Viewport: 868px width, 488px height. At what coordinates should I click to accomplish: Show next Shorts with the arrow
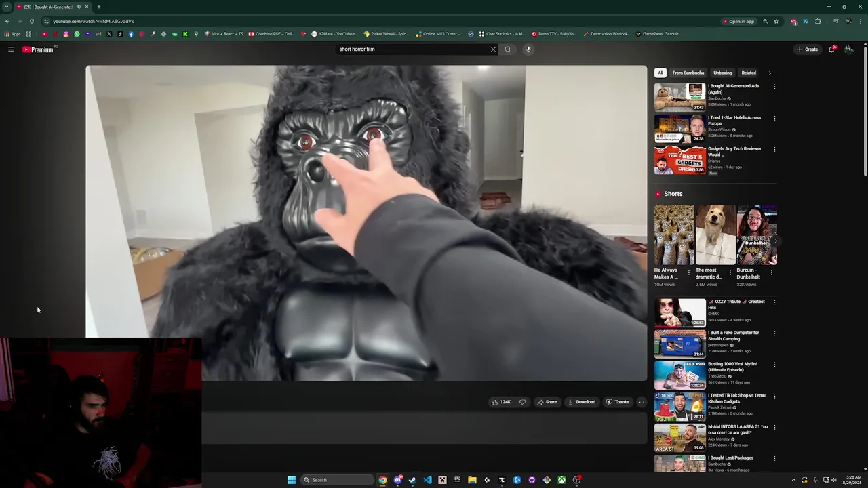[x=775, y=241]
